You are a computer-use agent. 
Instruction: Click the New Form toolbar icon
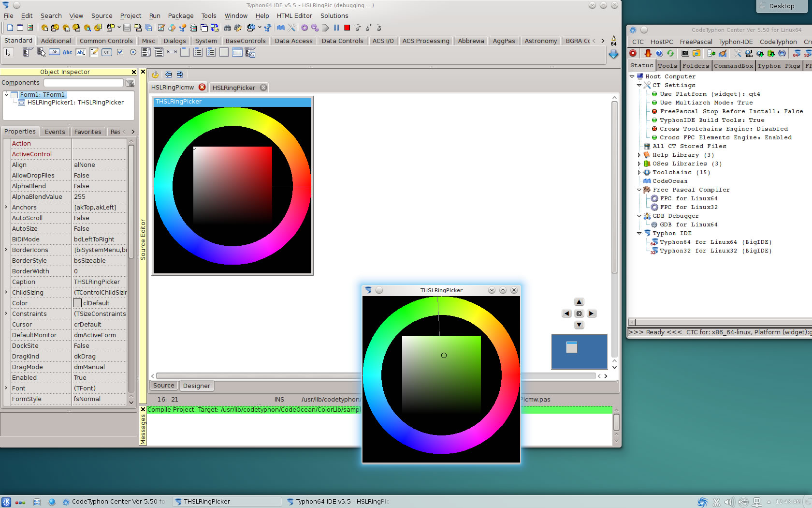coord(20,28)
